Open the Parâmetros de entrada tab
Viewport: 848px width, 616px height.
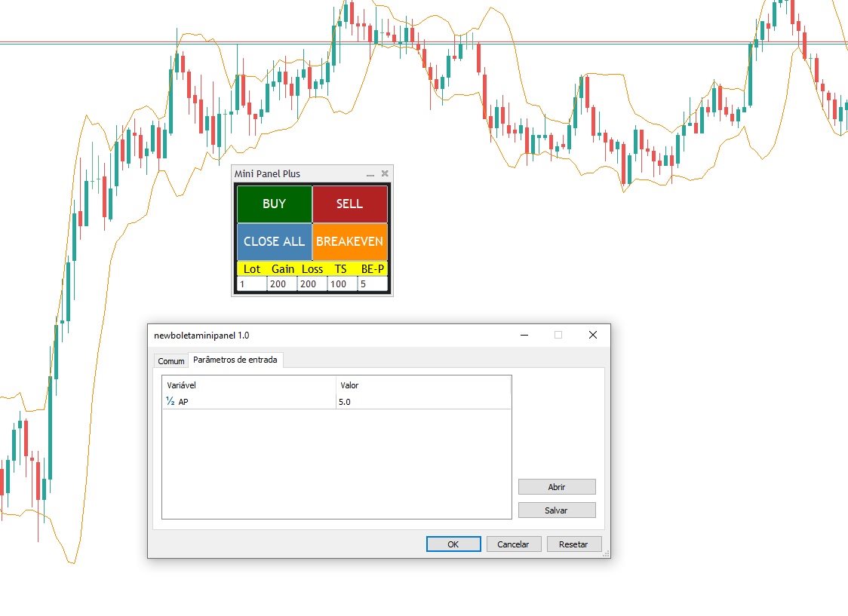(x=234, y=360)
